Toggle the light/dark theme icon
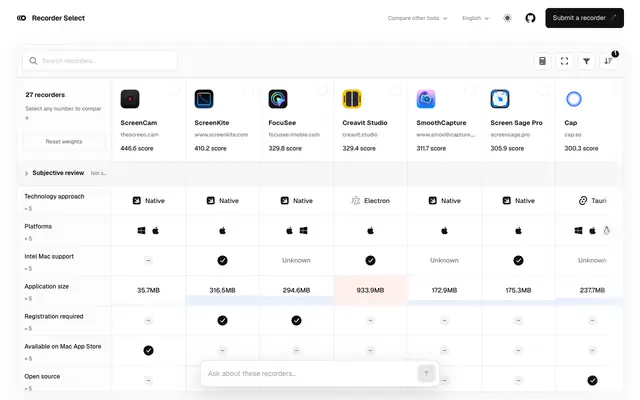This screenshot has width=640, height=400. click(507, 18)
